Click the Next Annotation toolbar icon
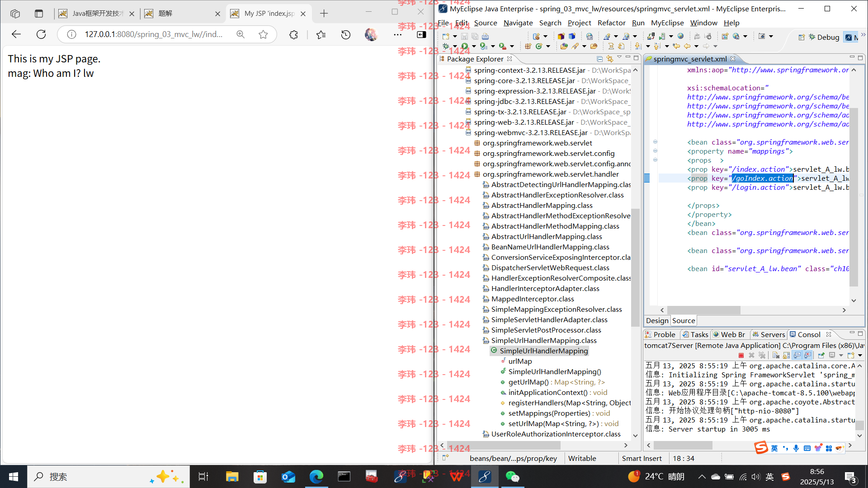Viewport: 868px width, 488px height. [x=638, y=46]
